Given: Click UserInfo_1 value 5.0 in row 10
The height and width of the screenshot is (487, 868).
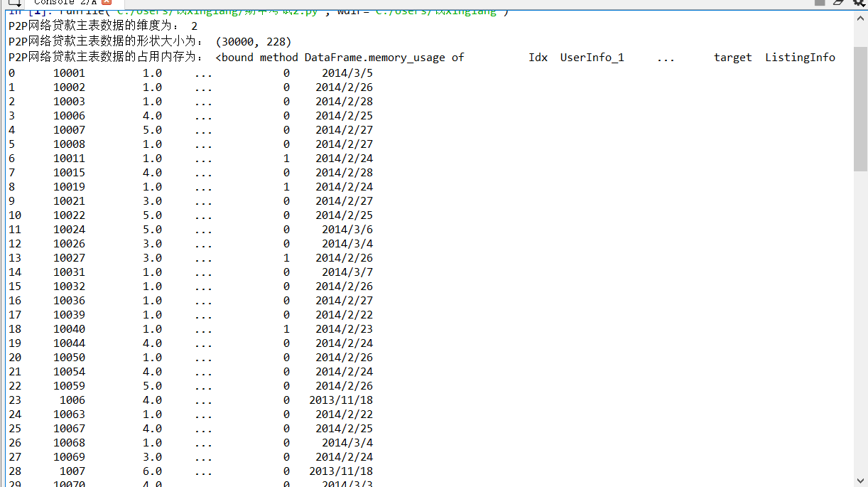Looking at the screenshot, I should (152, 215).
